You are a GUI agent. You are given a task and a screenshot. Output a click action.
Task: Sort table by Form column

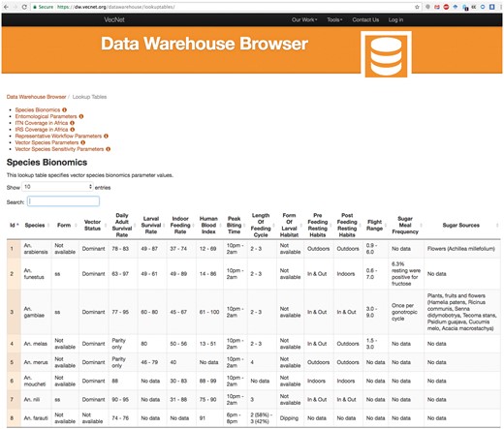[66, 225]
